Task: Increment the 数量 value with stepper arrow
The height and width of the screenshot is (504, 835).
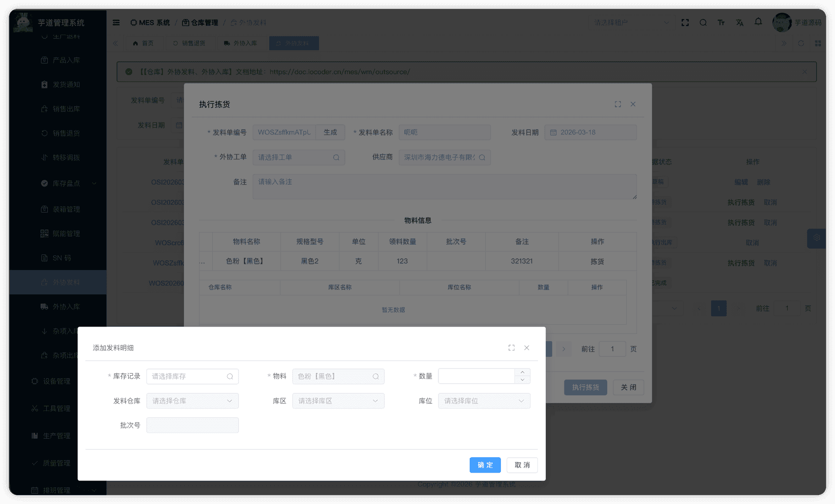Action: click(x=522, y=372)
